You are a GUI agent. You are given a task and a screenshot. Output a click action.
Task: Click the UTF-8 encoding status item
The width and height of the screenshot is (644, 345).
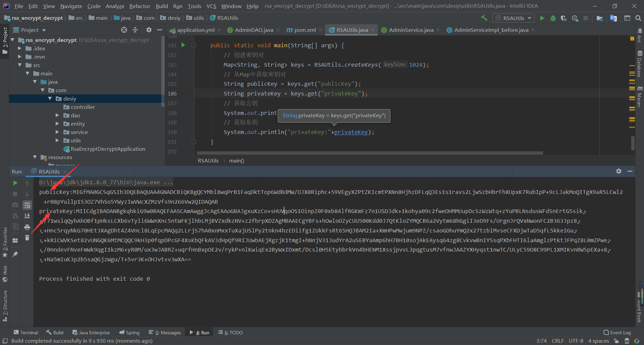tap(576, 341)
